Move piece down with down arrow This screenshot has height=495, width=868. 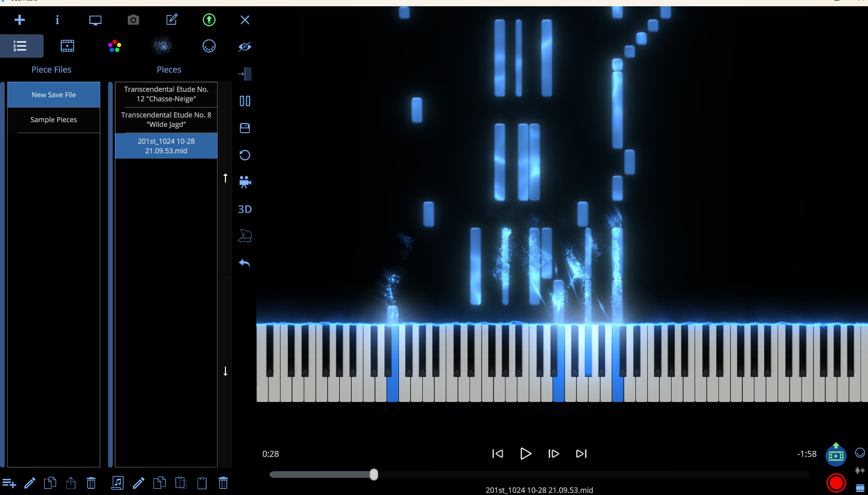225,371
